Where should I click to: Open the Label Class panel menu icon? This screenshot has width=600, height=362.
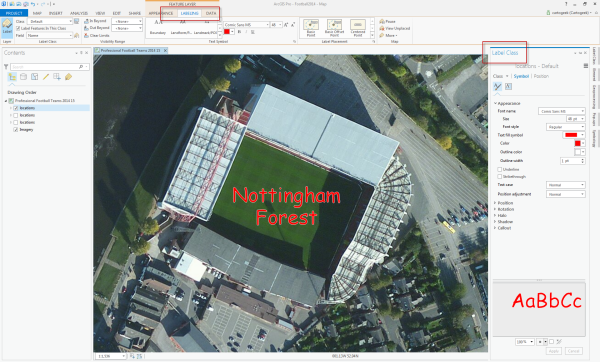click(586, 66)
